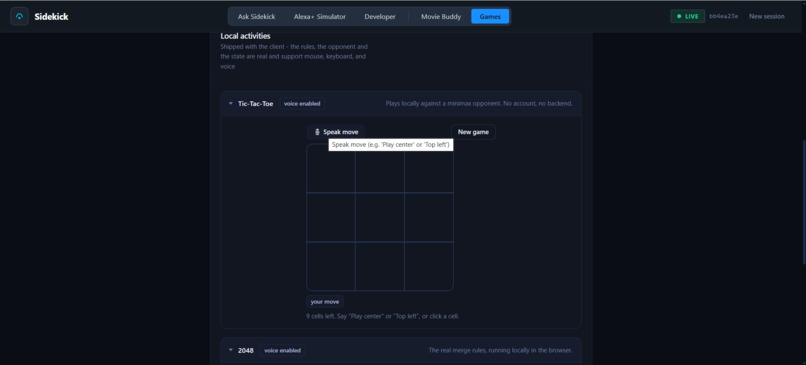Click the microphone icon in Speak move
The height and width of the screenshot is (365, 806).
(x=317, y=132)
